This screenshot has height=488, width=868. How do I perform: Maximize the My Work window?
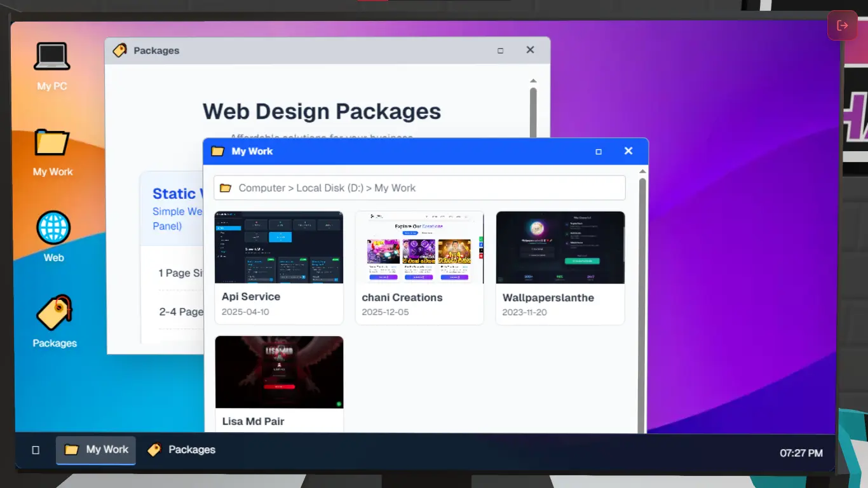click(598, 151)
